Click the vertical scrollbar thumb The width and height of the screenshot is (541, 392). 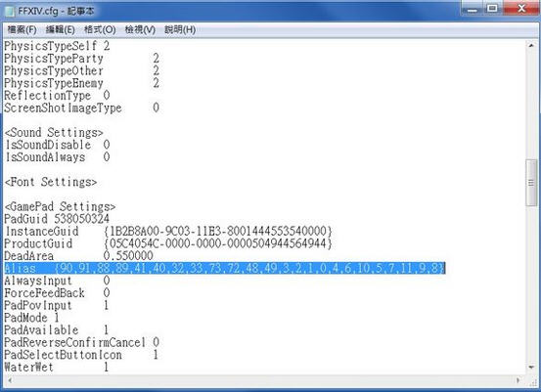(x=531, y=183)
